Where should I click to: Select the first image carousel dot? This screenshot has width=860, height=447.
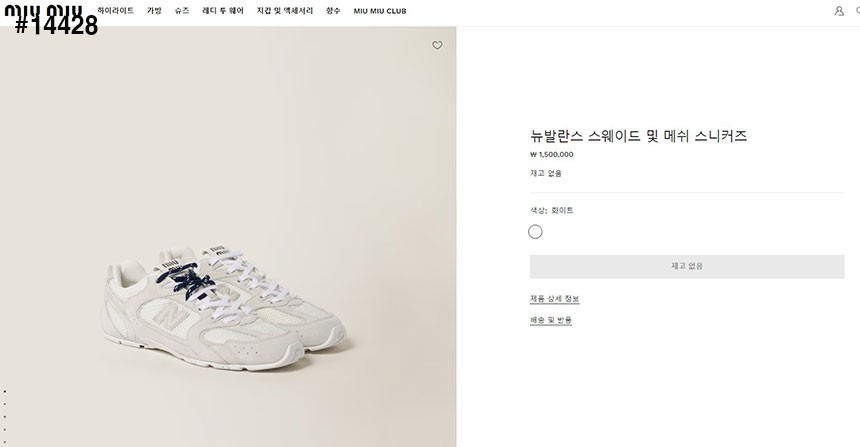(5, 392)
